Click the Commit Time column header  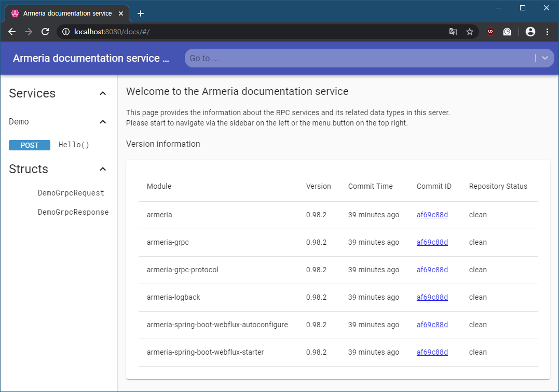tap(371, 186)
